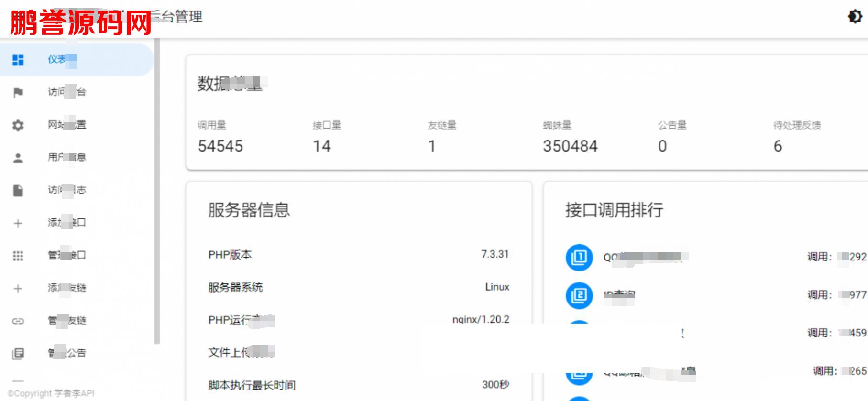
Task: Click the 接口量 value 14
Action: 322,146
